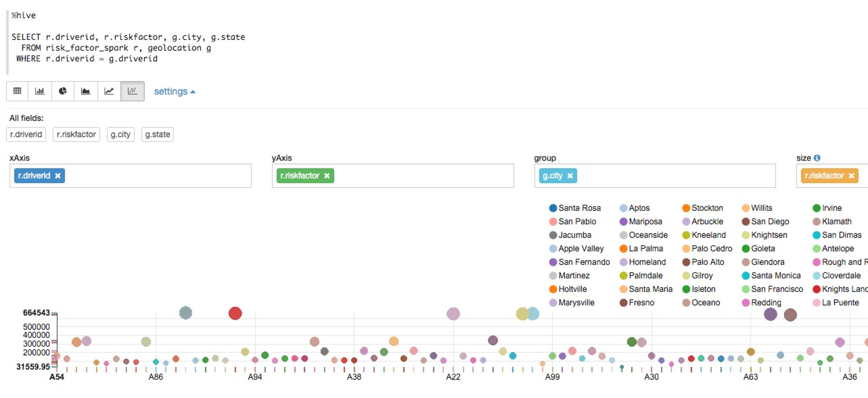This screenshot has width=868, height=398.
Task: Toggle La Puente legend entry
Action: point(836,302)
